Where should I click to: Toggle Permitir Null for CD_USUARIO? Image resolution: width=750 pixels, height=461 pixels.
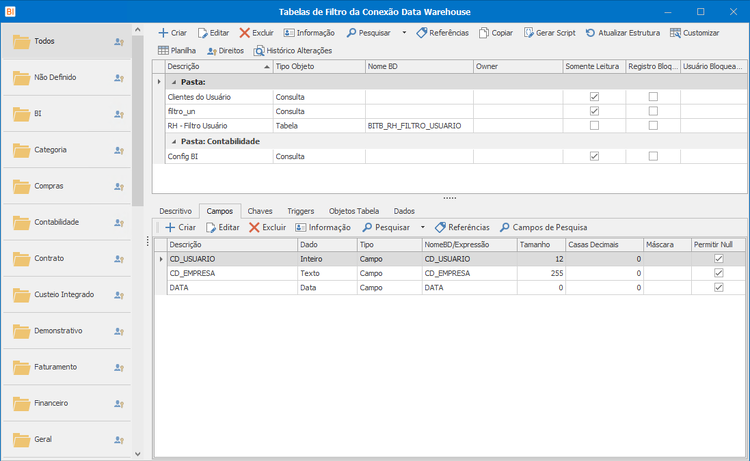(x=718, y=259)
